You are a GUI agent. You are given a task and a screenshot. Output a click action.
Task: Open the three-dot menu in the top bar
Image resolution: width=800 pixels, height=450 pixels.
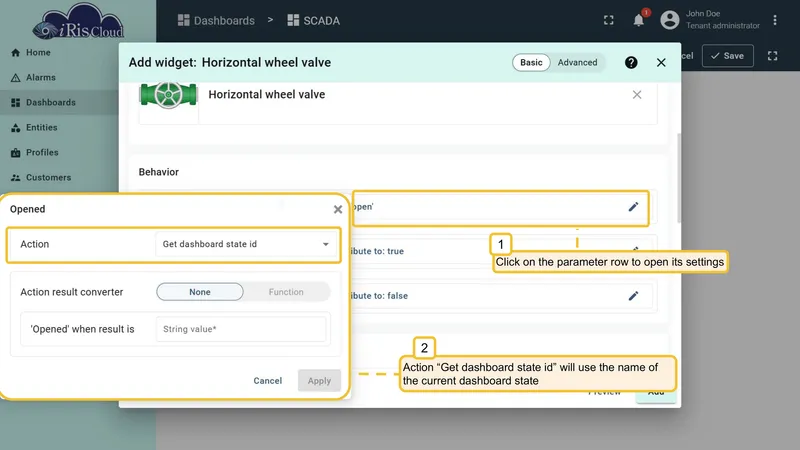[774, 20]
